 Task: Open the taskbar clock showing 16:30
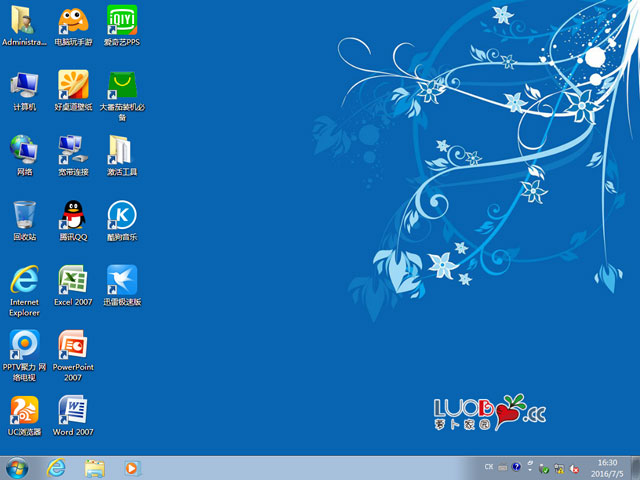point(607,467)
